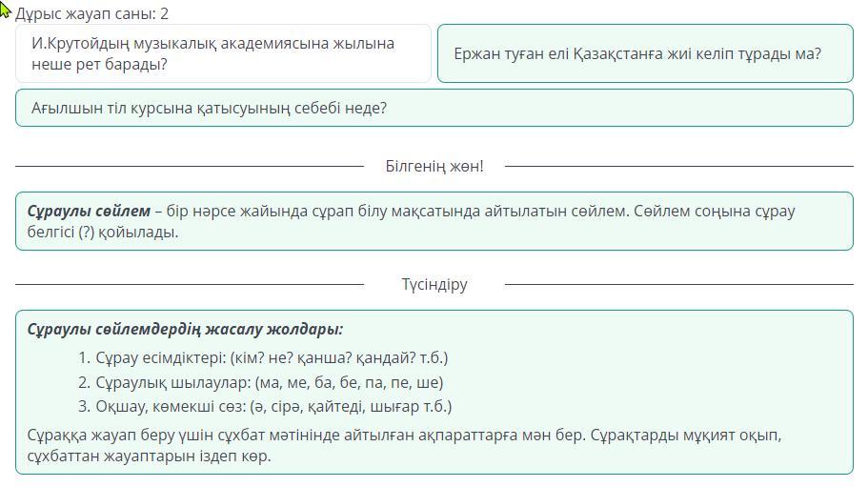Click the divider line left of 'Білгенің жөн!'

click(x=190, y=166)
